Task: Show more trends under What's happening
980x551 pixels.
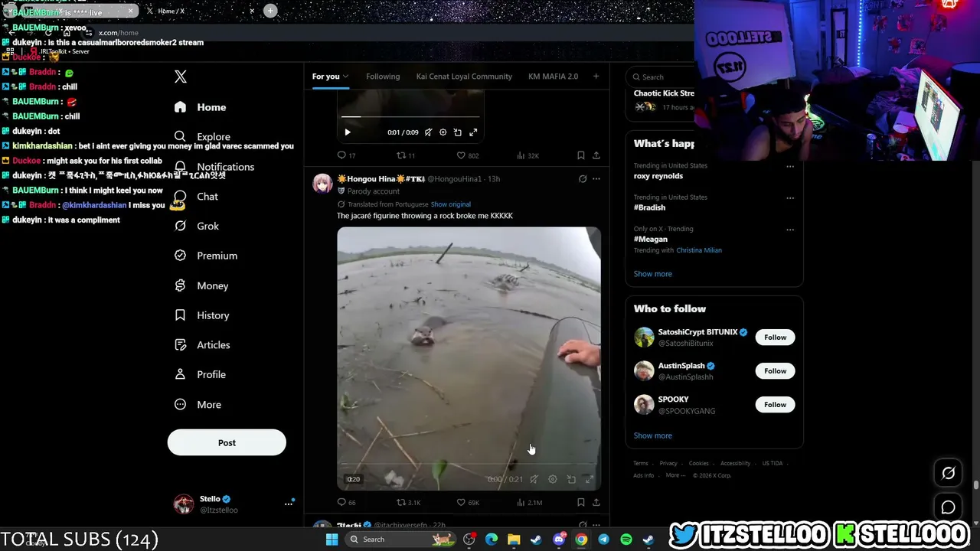Action: coord(652,274)
